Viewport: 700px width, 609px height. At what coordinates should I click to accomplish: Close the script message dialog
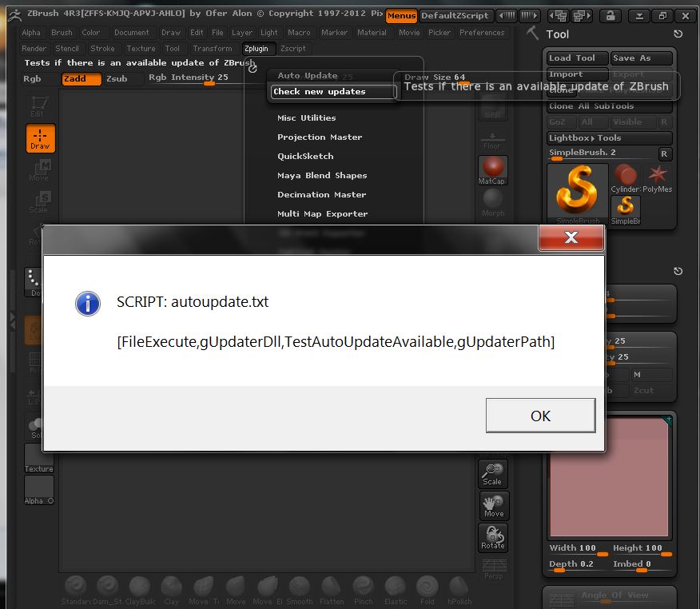pyautogui.click(x=571, y=237)
